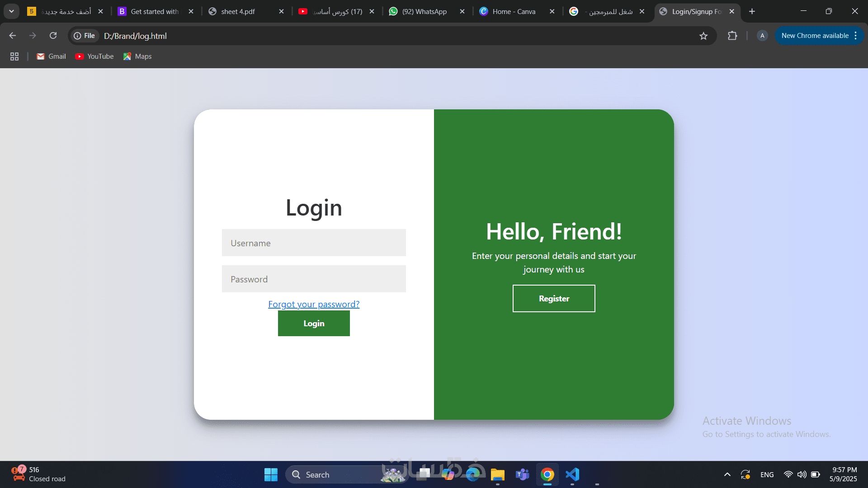
Task: Open the YouTube bookmark
Action: pos(94,56)
